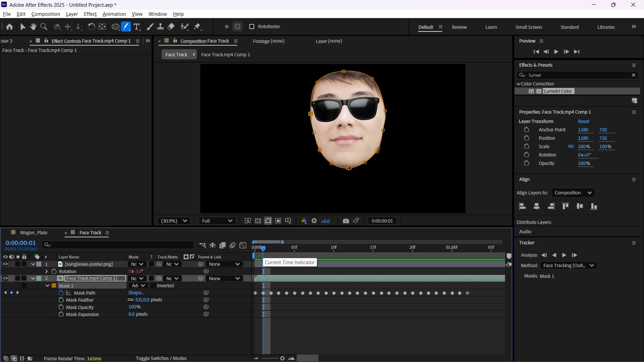The width and height of the screenshot is (644, 362).
Task: Switch to the Wagon_Plate timeline tab
Action: click(x=34, y=233)
